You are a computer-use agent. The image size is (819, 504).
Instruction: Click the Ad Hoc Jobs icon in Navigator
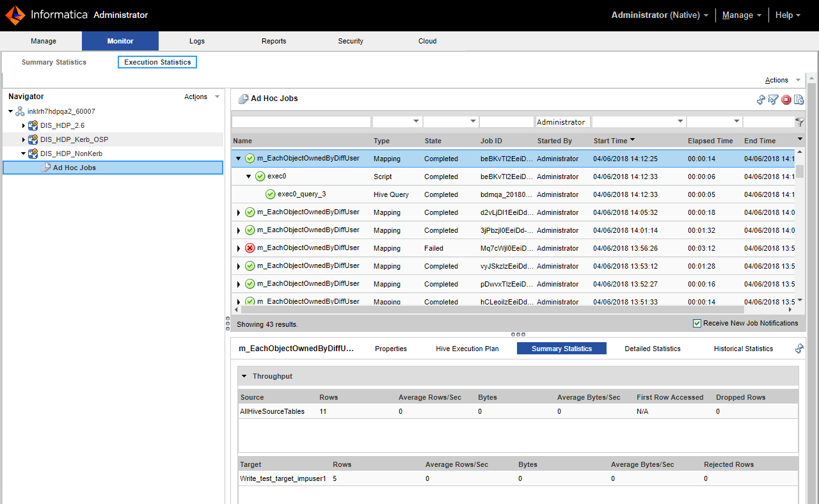[x=45, y=168]
